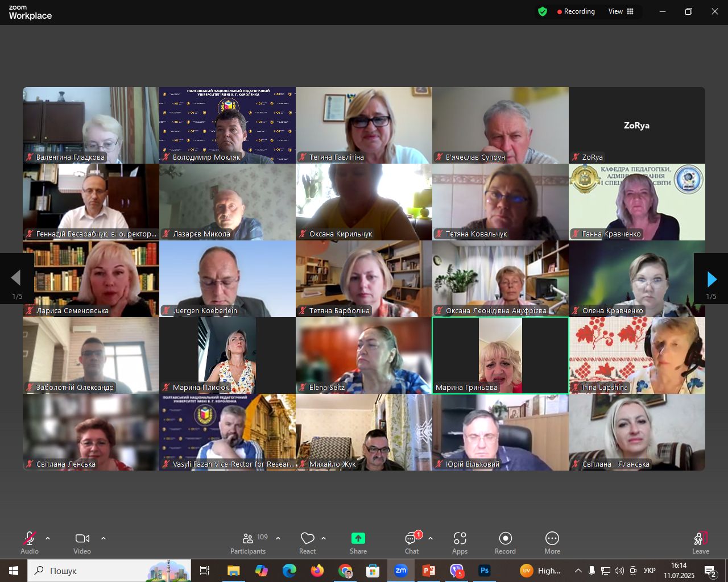
Task: Open Google Chrome from the taskbar
Action: [345, 571]
